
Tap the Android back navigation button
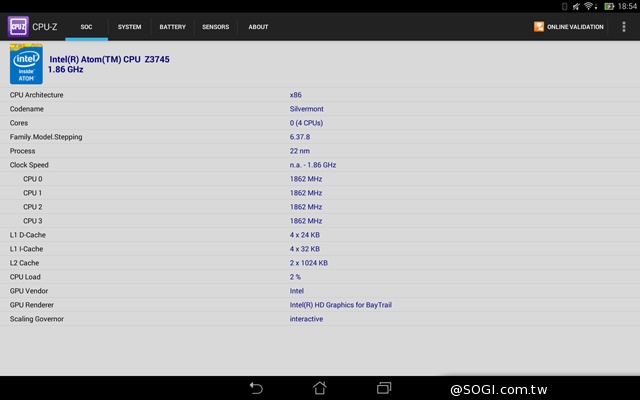pos(256,387)
